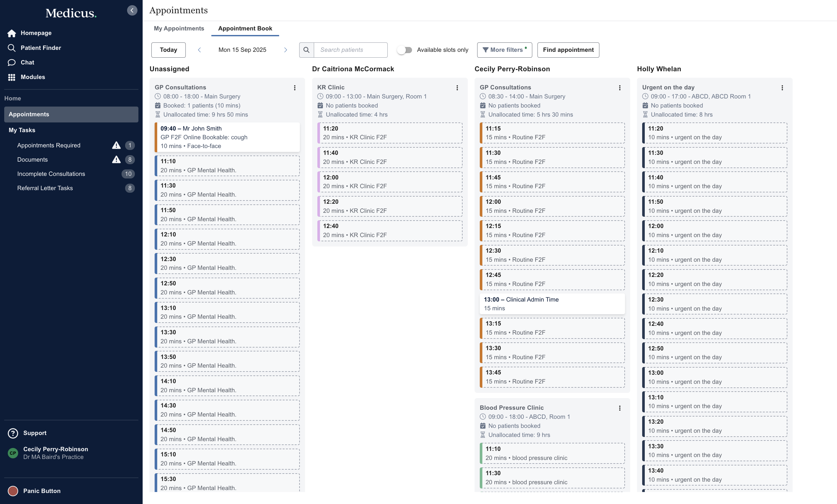Open the Mon 15 Sep 2025 date picker
This screenshot has width=837, height=504.
[242, 50]
